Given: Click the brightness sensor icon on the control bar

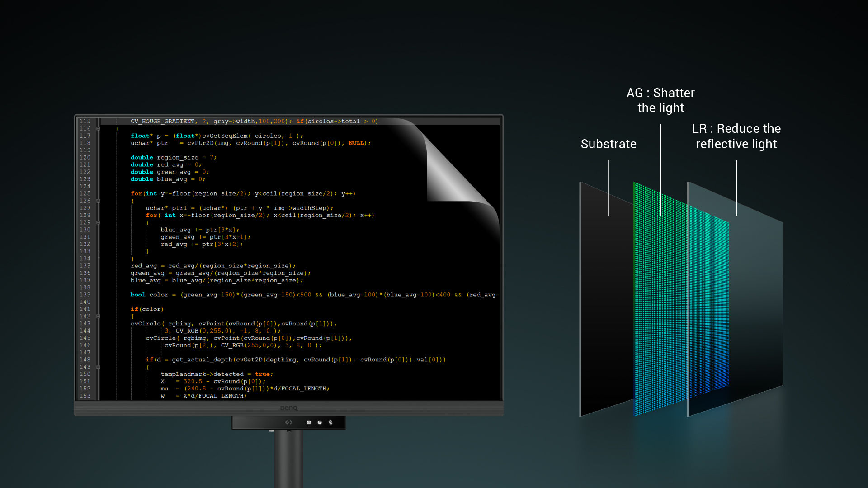Looking at the screenshot, I should 330,422.
